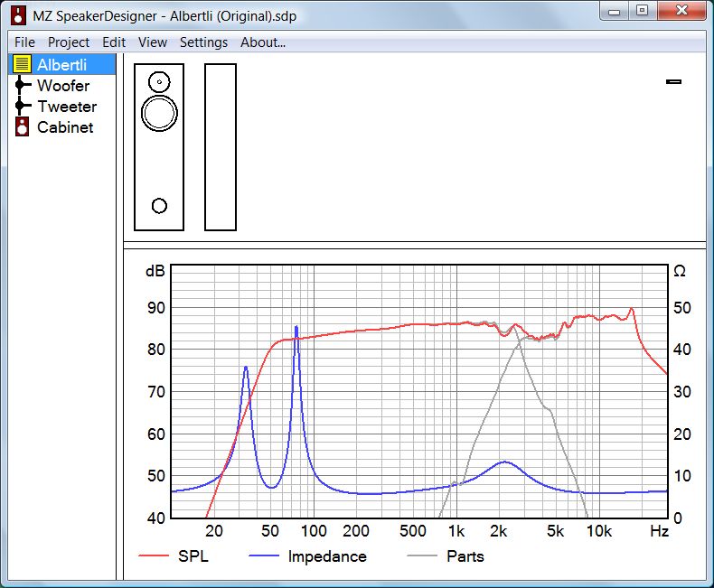The height and width of the screenshot is (588, 714).
Task: Select the Albertli project tree item
Action: (62, 65)
